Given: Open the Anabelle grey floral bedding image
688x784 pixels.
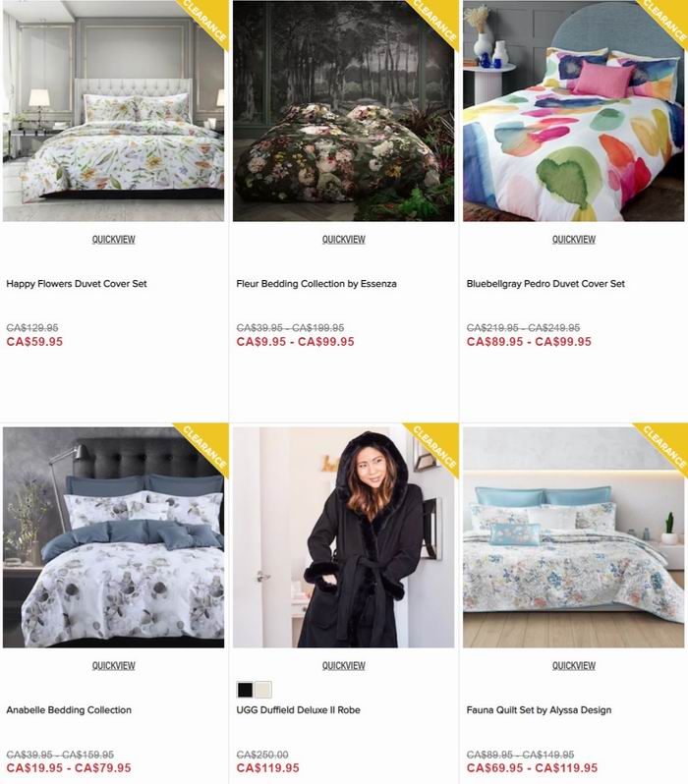Looking at the screenshot, I should [x=114, y=537].
